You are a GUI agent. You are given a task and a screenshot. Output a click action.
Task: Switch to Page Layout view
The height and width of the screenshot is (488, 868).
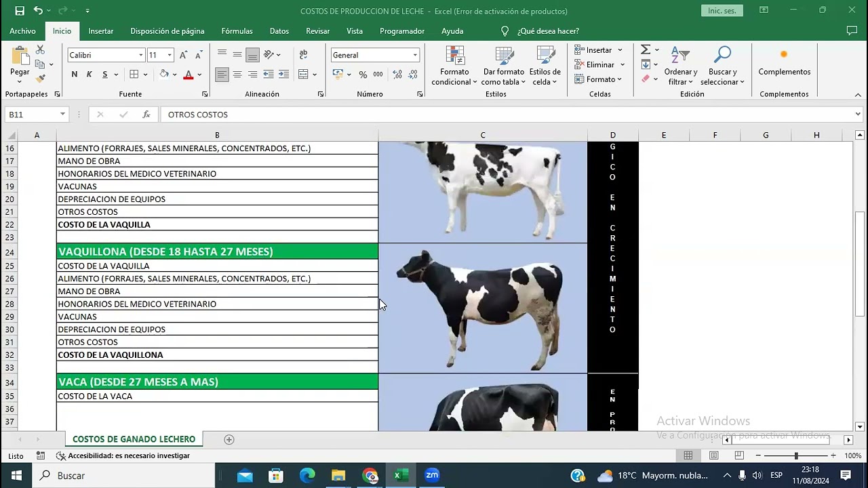[x=713, y=455]
